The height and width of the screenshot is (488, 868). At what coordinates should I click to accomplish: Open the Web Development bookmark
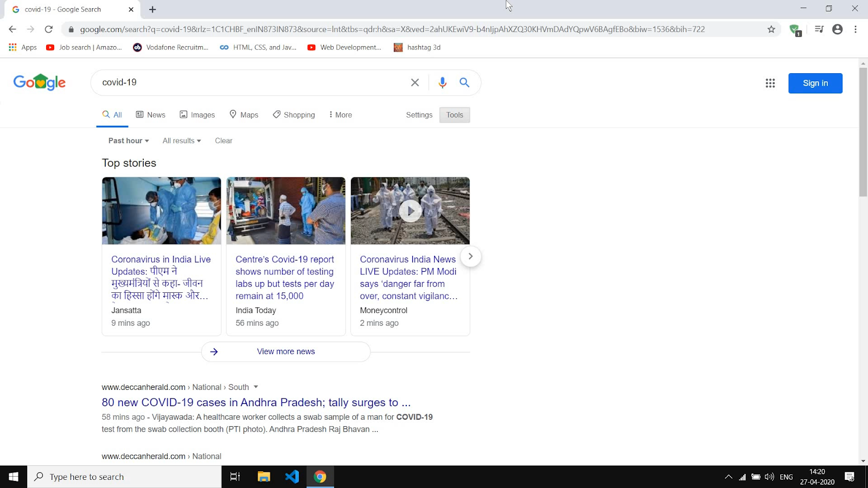click(x=344, y=47)
